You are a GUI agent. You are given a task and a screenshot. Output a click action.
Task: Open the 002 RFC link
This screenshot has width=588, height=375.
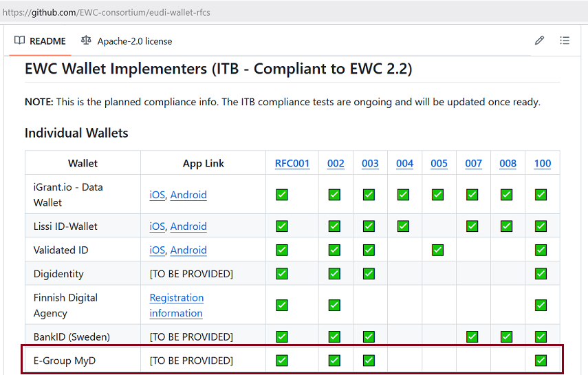tap(336, 163)
